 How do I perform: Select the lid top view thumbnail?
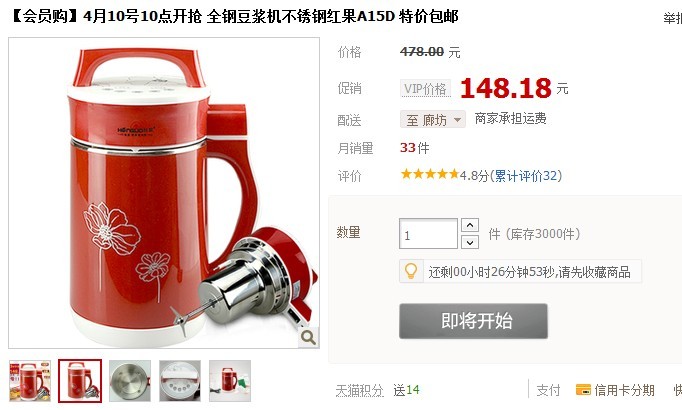click(180, 381)
